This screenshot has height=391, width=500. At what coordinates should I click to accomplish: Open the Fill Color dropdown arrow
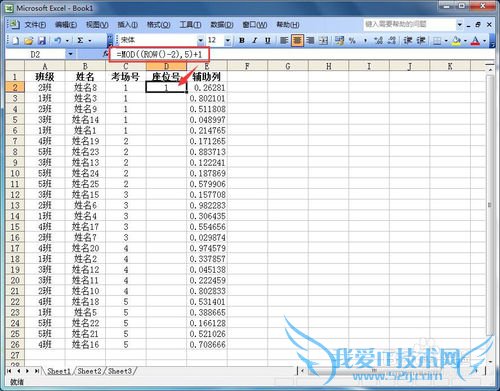(465, 41)
